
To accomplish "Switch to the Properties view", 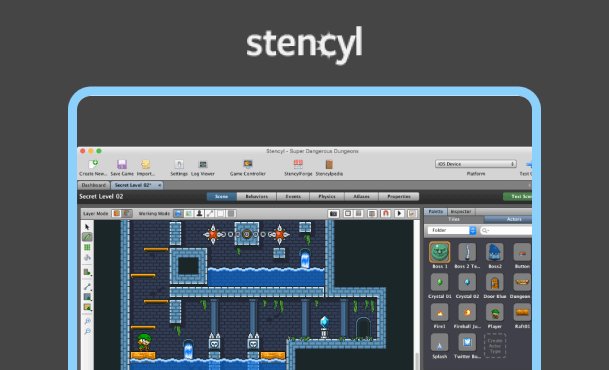I will coord(399,196).
